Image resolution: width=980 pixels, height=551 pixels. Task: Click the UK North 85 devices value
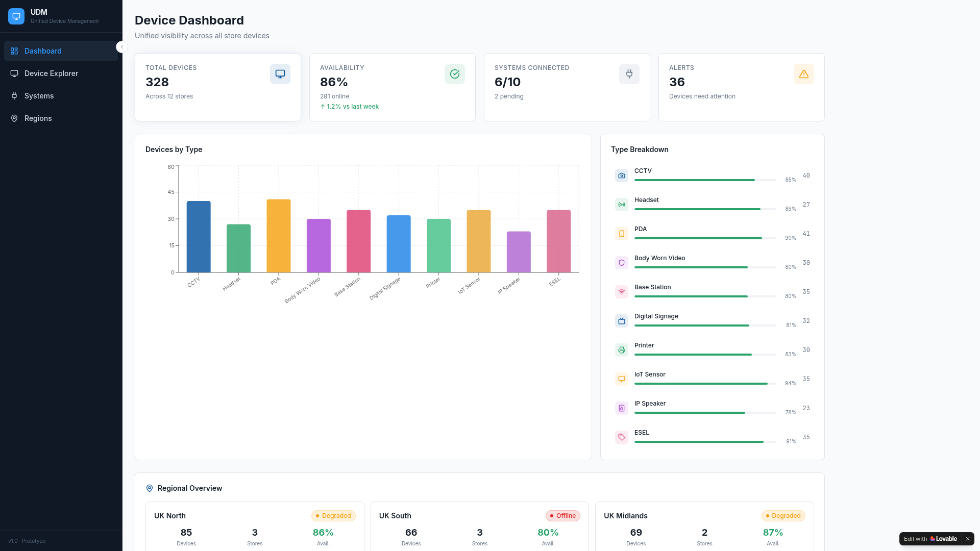(186, 533)
